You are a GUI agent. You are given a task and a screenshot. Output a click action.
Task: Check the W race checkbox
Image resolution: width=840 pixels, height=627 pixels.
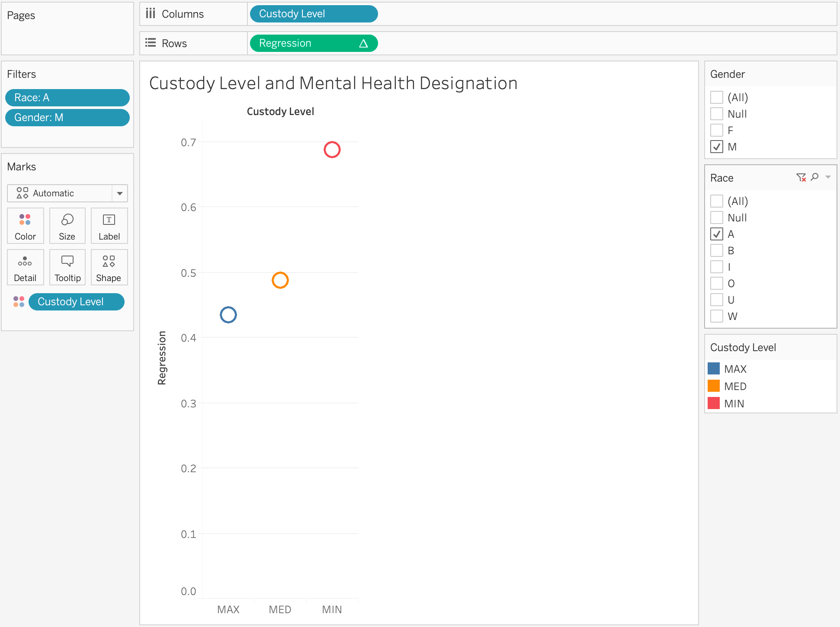pyautogui.click(x=717, y=316)
